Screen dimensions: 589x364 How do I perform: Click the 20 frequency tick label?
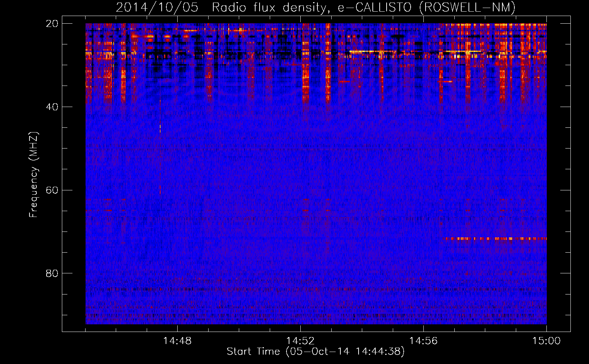pyautogui.click(x=52, y=24)
